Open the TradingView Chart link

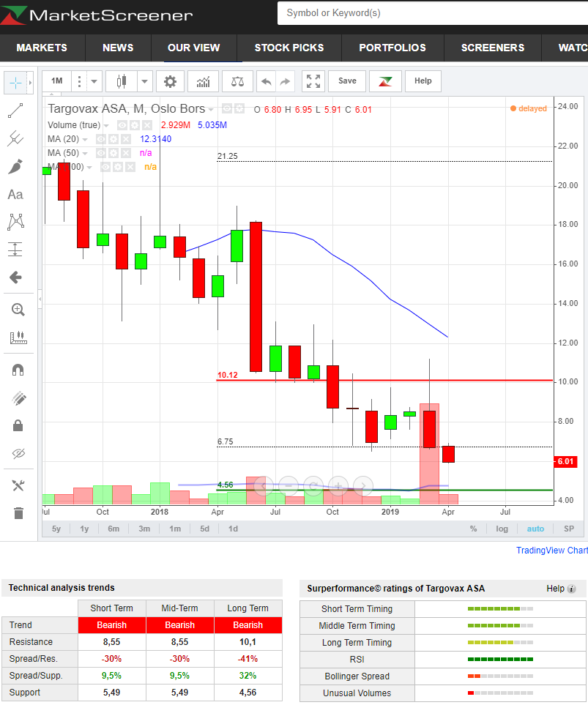point(551,551)
